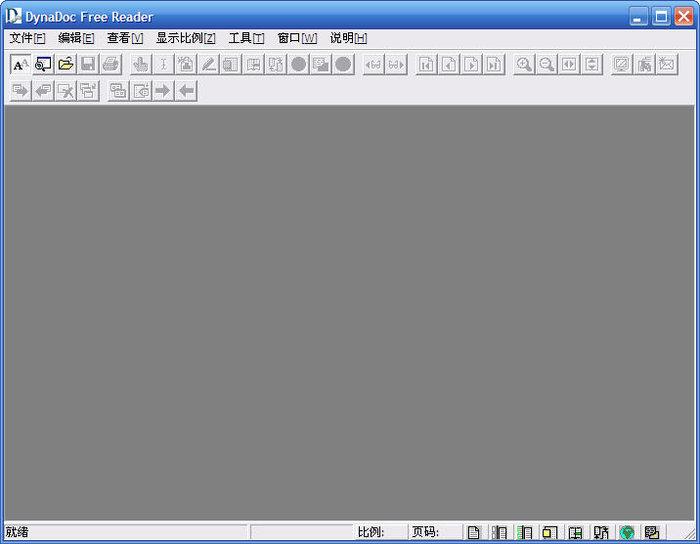
Task: Click the plain left arrow back icon
Action: [186, 91]
